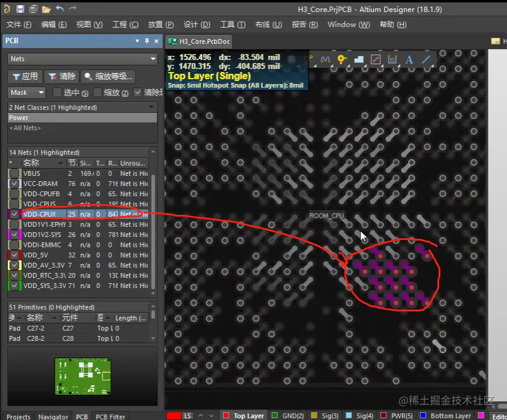The height and width of the screenshot is (420, 507).
Task: Select the VDD_5V net row
Action: pos(77,255)
